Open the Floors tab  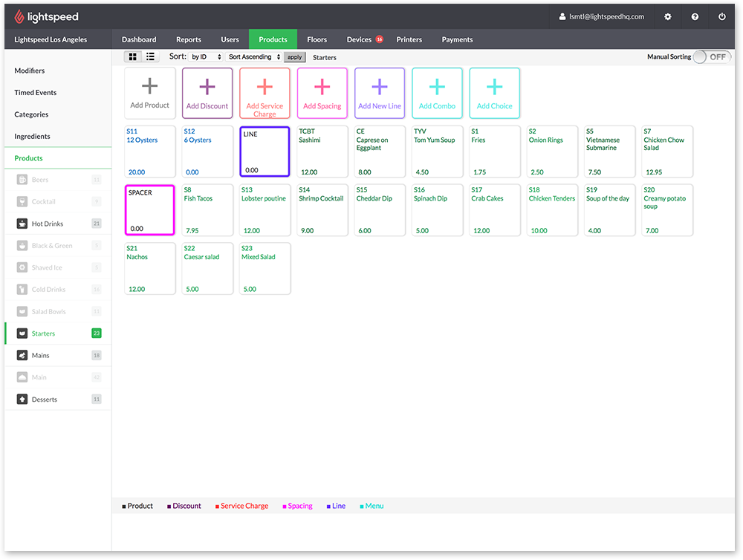317,39
